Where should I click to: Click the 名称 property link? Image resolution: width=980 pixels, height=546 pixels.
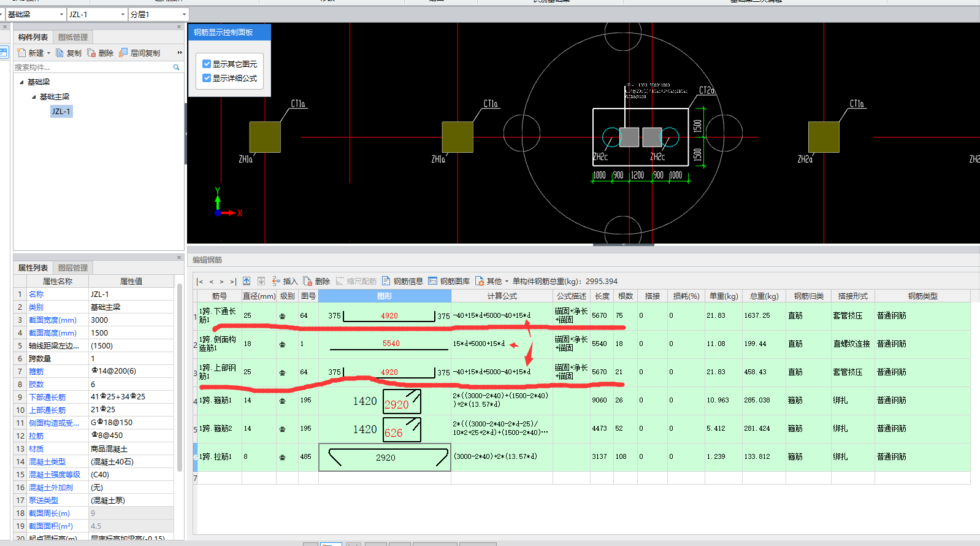click(36, 294)
